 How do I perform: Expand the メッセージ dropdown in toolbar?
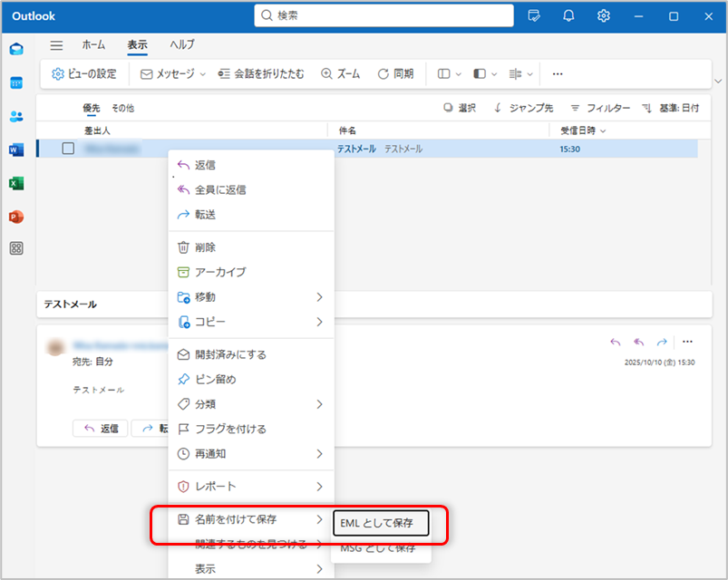(x=173, y=74)
